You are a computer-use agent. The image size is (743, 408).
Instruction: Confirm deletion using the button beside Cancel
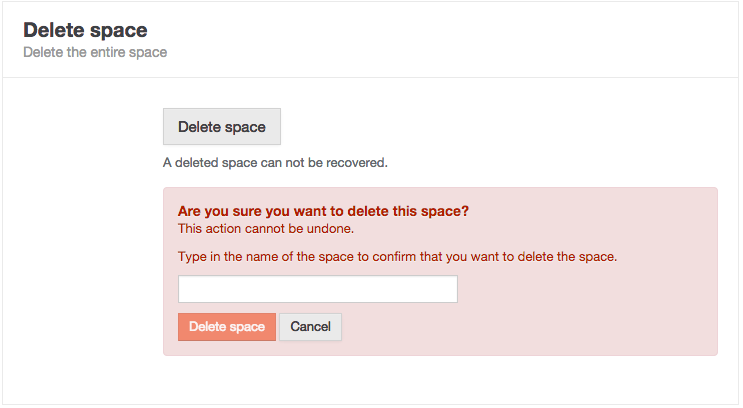point(227,327)
